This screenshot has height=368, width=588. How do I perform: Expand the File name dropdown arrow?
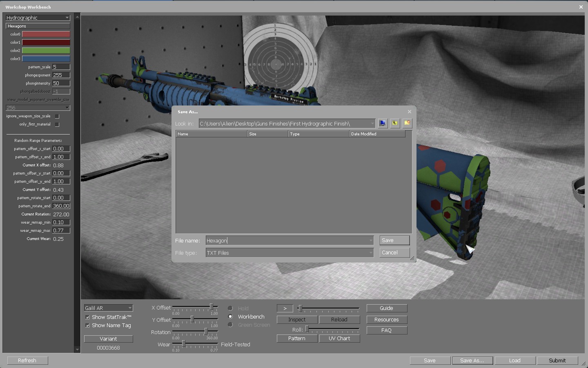[x=371, y=240]
